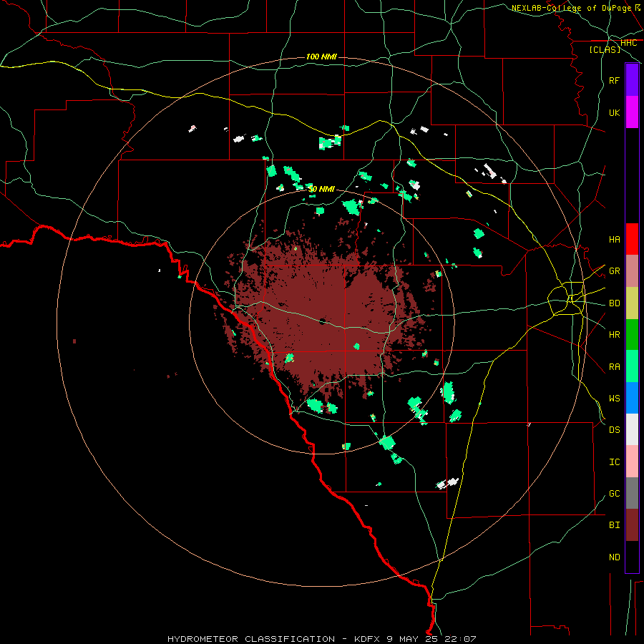Click the white DS dry snow swatch

pyautogui.click(x=632, y=429)
